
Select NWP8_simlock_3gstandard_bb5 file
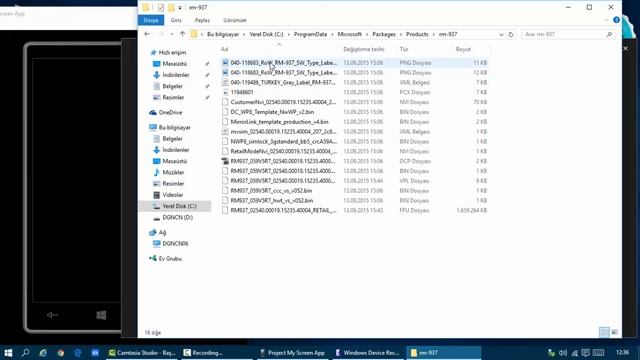(x=354, y=141)
